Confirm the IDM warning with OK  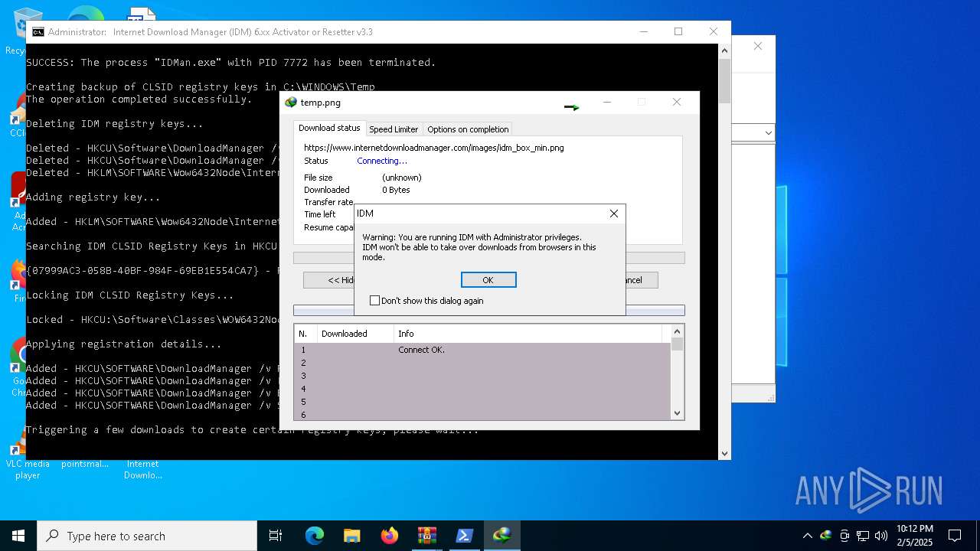488,280
